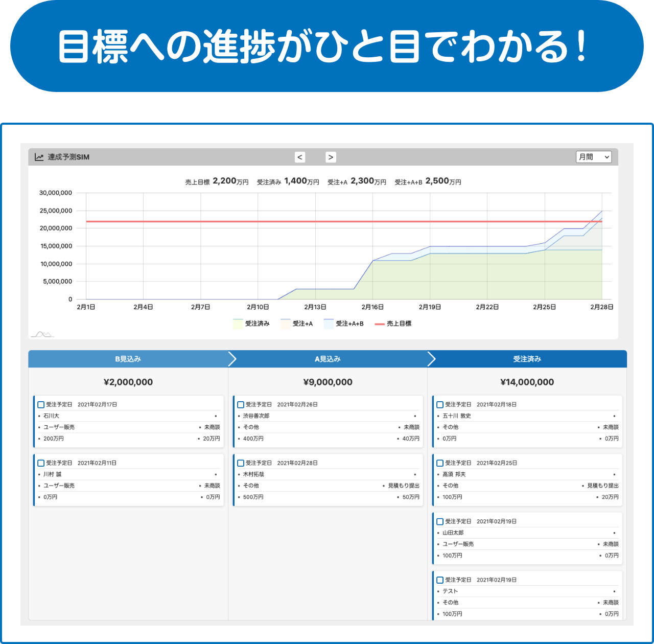
Task: Toggle 受注+A legend swatch
Action: coord(285,324)
